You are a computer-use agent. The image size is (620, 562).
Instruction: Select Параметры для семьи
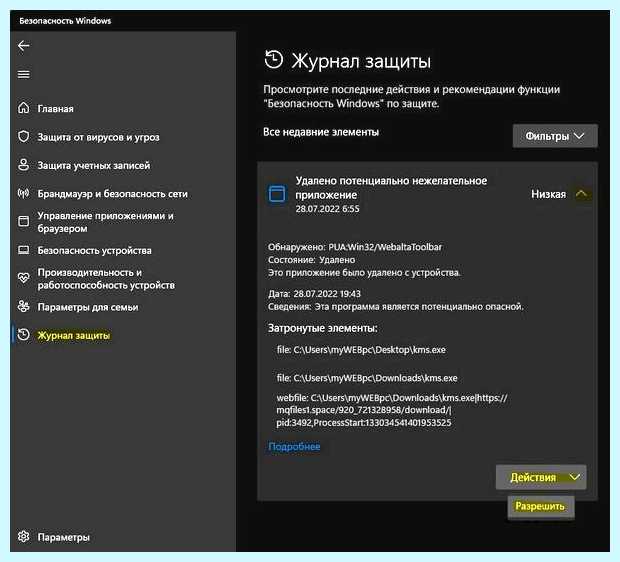(88, 307)
